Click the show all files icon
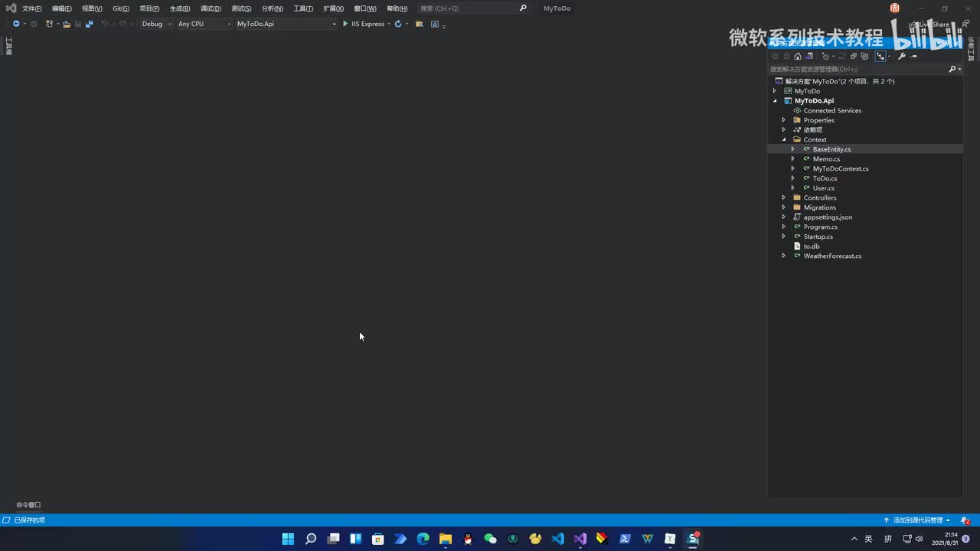The width and height of the screenshot is (980, 551). point(864,56)
